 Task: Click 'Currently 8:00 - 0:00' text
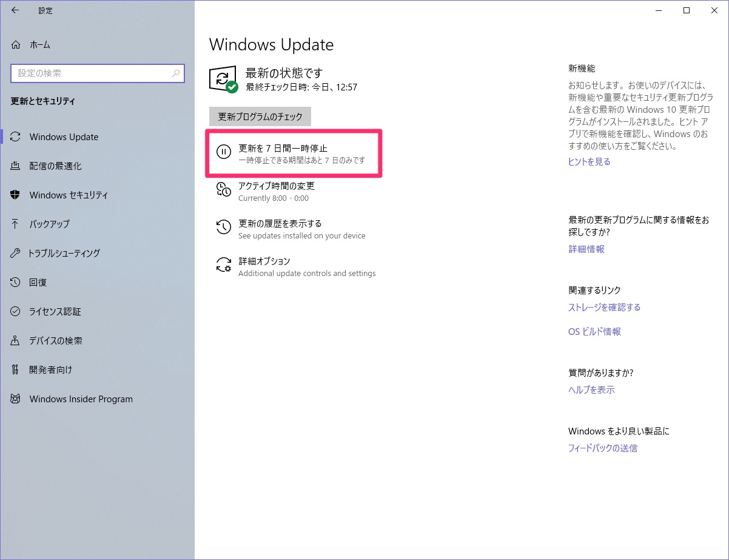274,198
